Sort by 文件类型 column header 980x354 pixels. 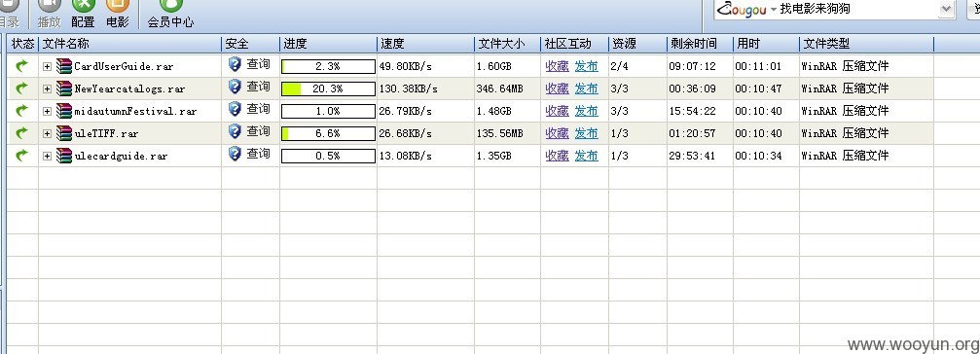867,44
